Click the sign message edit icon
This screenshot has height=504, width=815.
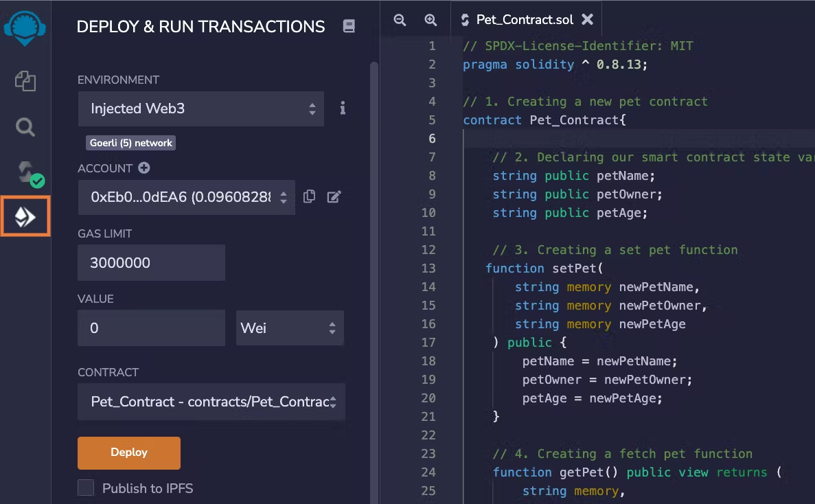334,197
